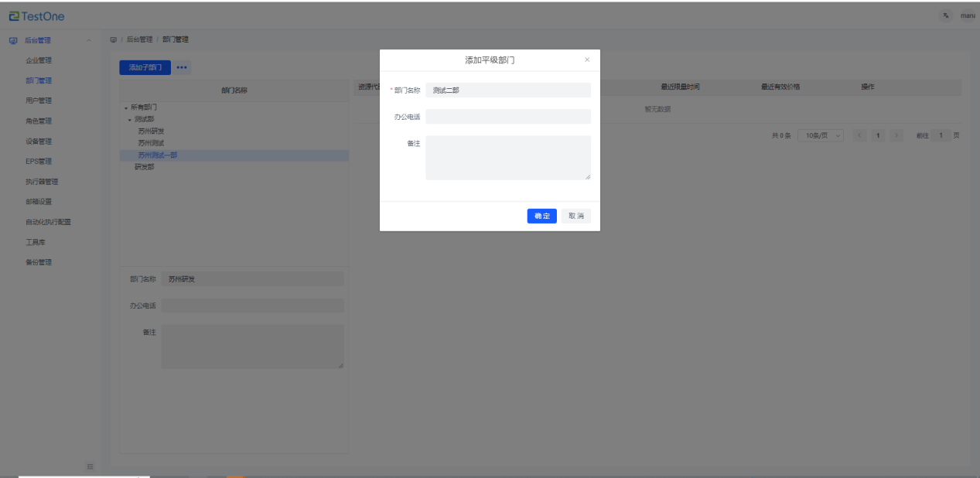This screenshot has height=478, width=980.
Task: Open 自动化执行配置 in the sidebar
Action: (48, 222)
